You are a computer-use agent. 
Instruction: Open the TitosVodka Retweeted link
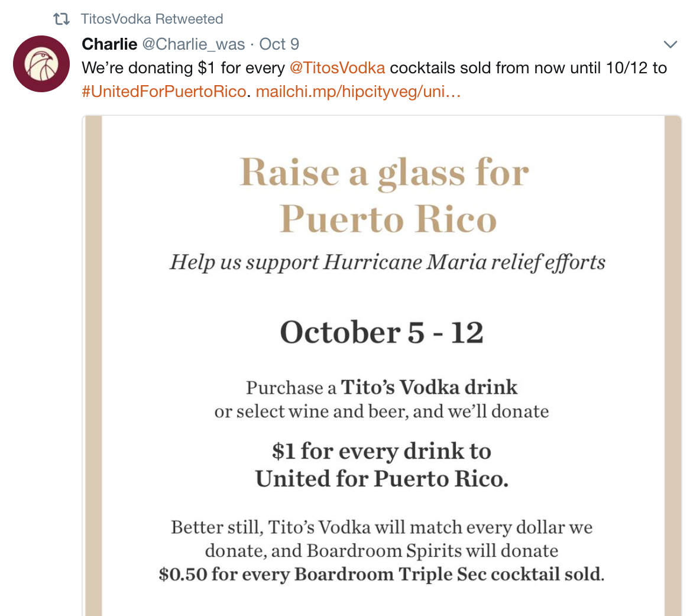coord(151,19)
